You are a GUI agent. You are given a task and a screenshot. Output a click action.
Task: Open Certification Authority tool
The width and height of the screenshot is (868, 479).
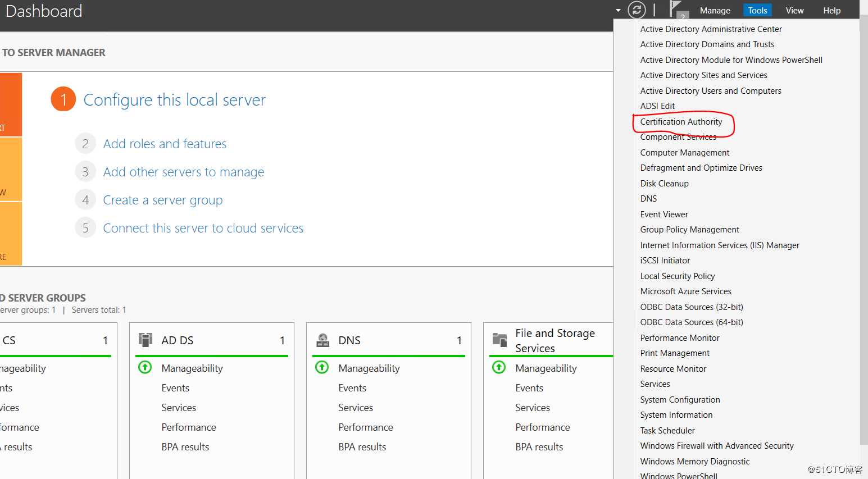pos(681,122)
